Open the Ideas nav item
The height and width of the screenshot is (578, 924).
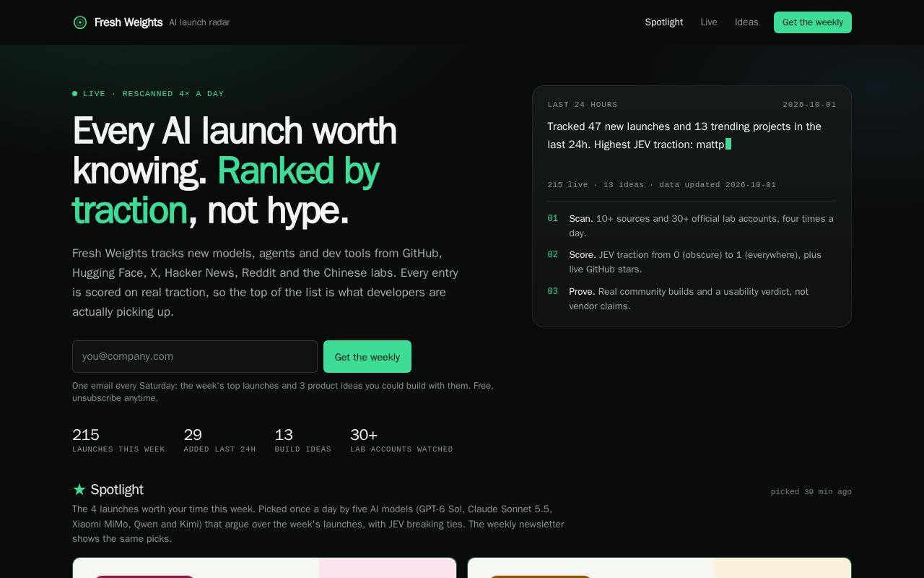(x=746, y=22)
